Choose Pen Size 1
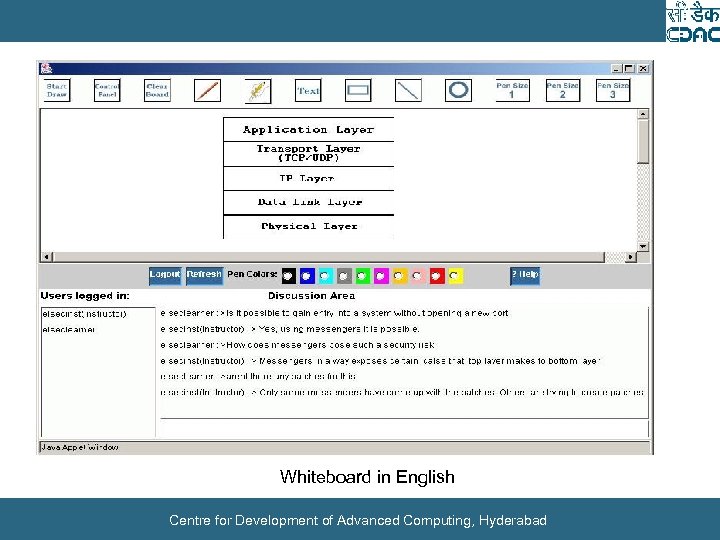This screenshot has height=540, width=720. coord(512,90)
